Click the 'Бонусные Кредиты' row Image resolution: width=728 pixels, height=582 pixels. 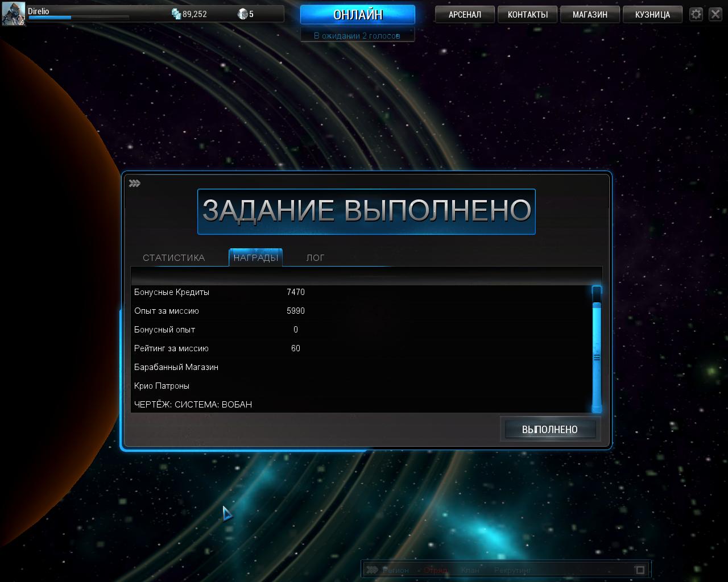pos(362,292)
